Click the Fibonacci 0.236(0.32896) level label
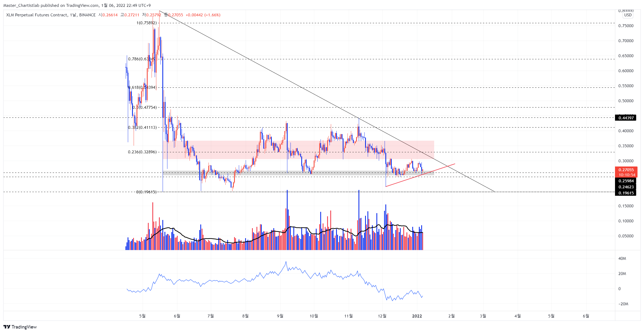Image resolution: width=644 pixels, height=333 pixels. pos(142,152)
